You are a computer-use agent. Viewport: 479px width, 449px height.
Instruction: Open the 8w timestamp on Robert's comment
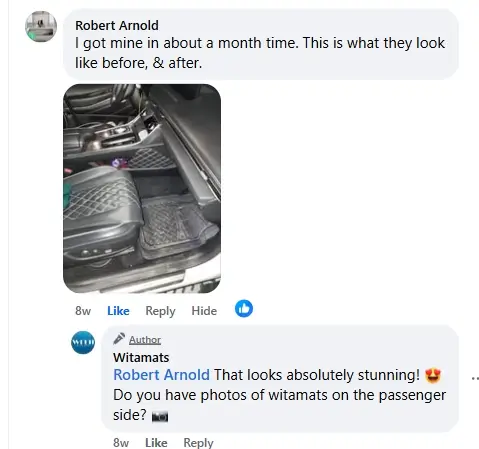tap(83, 311)
